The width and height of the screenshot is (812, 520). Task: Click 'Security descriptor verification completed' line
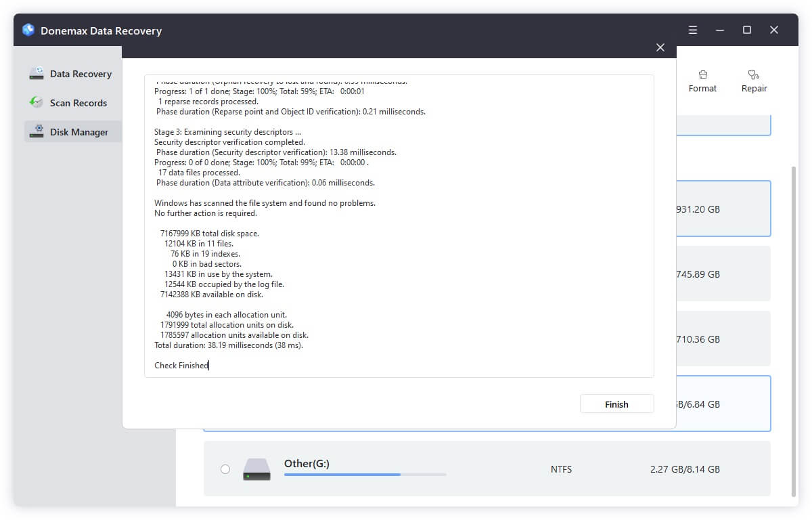(x=229, y=142)
